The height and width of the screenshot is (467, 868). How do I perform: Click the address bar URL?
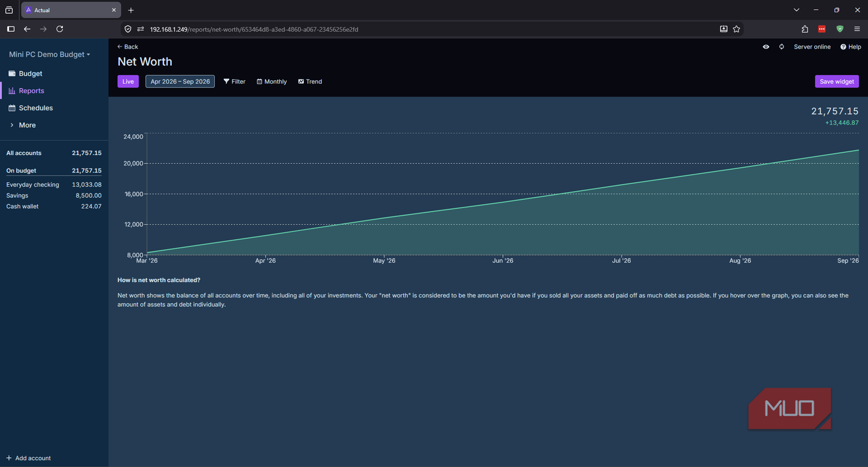[x=254, y=29]
